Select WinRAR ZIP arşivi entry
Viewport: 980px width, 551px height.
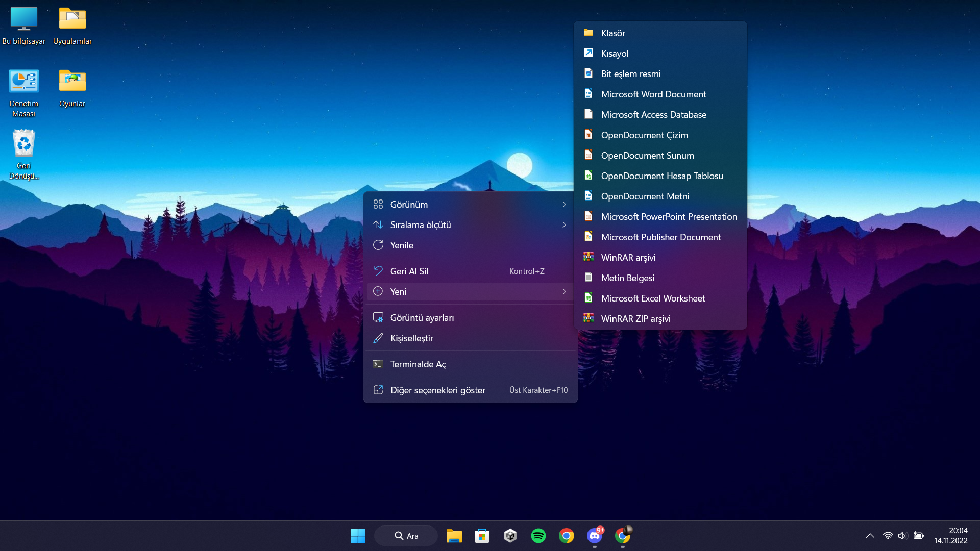point(635,319)
